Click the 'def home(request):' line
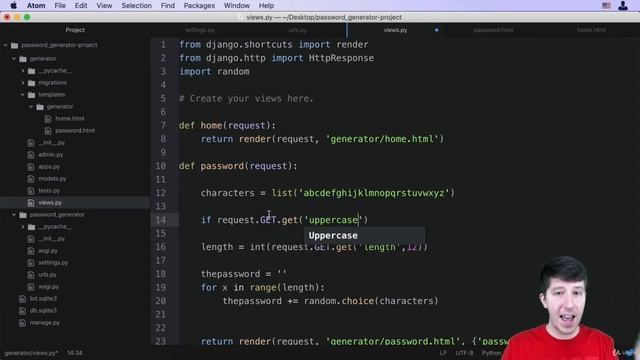This screenshot has height=360, width=640. coord(227,126)
